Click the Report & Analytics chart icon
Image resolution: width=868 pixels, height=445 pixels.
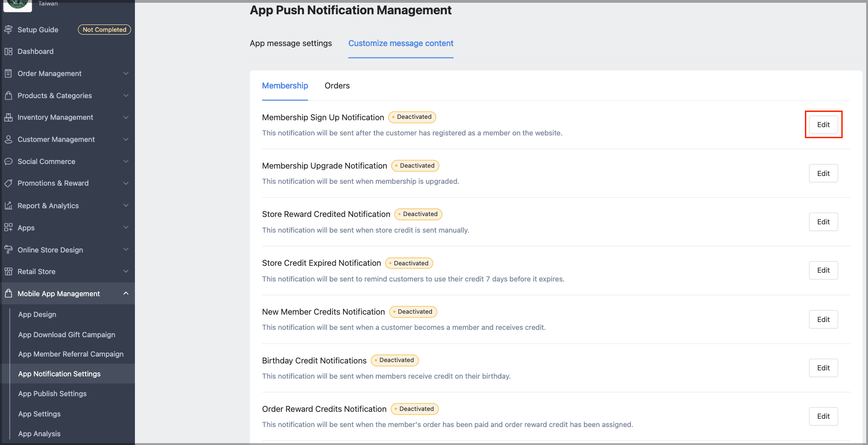click(8, 205)
